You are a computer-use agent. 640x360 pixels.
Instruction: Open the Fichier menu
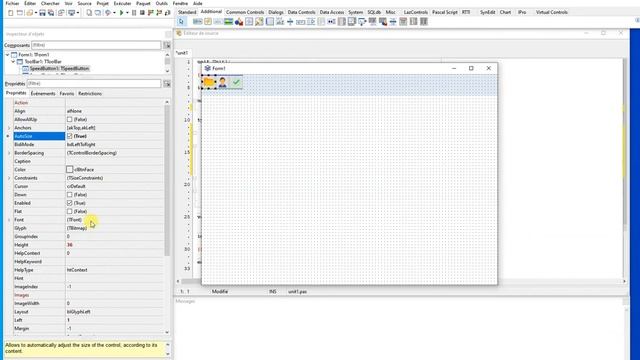click(x=12, y=3)
